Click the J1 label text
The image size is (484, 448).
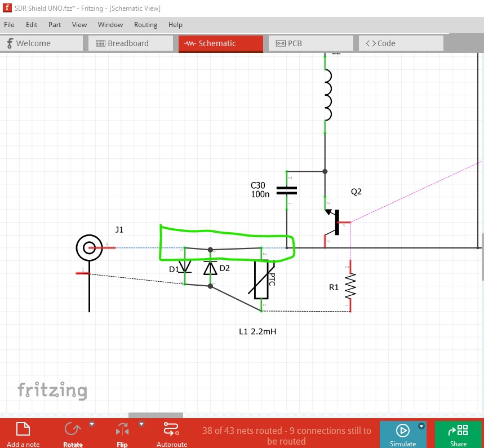[x=119, y=229]
